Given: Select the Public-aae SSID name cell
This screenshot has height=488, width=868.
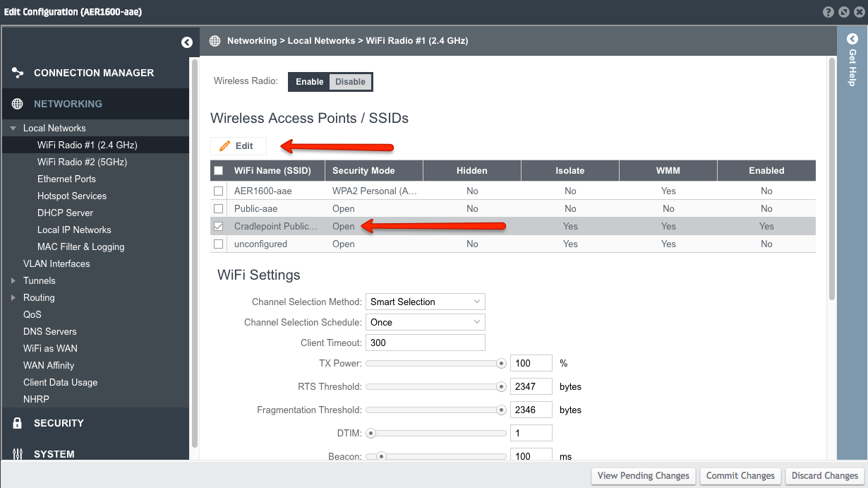Looking at the screenshot, I should pyautogui.click(x=277, y=208).
